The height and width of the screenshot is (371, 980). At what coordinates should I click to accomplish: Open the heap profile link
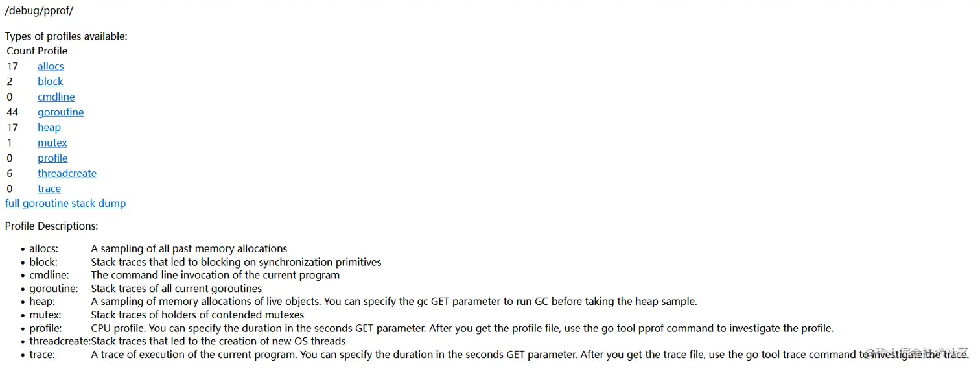pos(49,128)
